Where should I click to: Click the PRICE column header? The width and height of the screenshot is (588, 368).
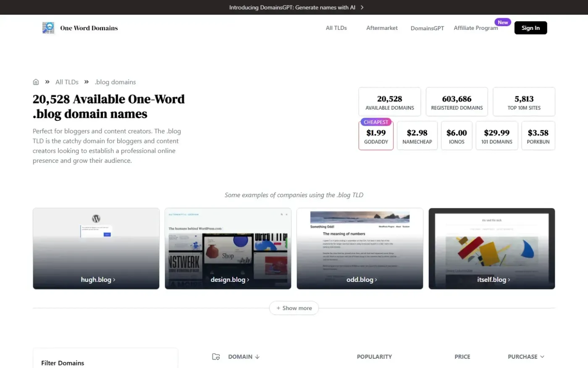[462, 357]
